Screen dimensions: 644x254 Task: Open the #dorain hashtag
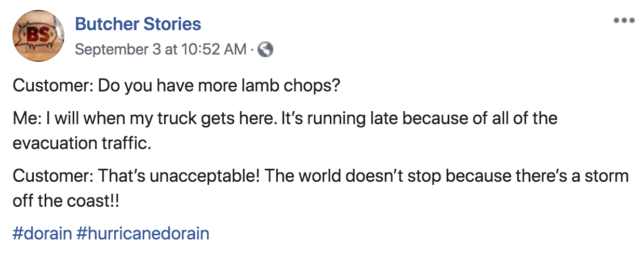[x=42, y=233]
